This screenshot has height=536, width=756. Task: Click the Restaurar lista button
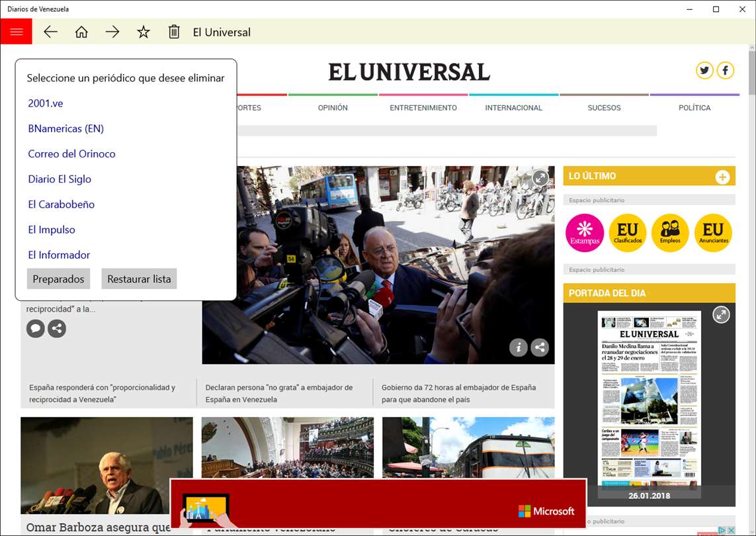[139, 279]
